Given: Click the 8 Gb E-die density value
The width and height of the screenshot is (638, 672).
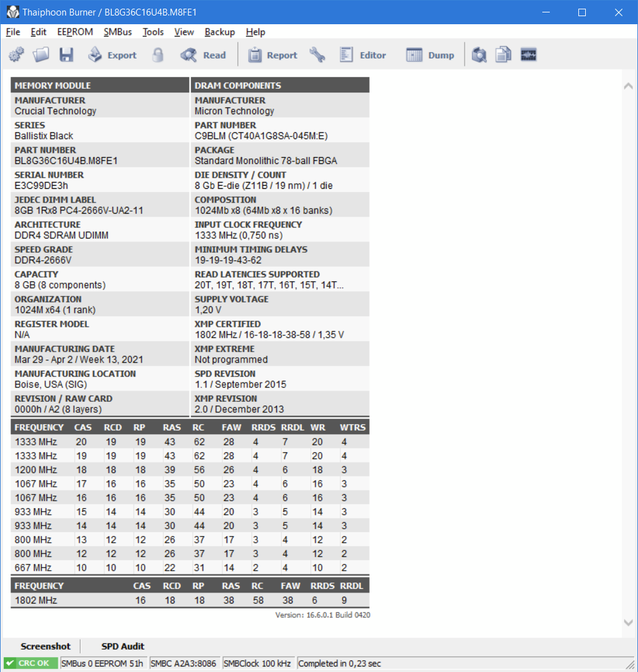Looking at the screenshot, I should (x=263, y=186).
